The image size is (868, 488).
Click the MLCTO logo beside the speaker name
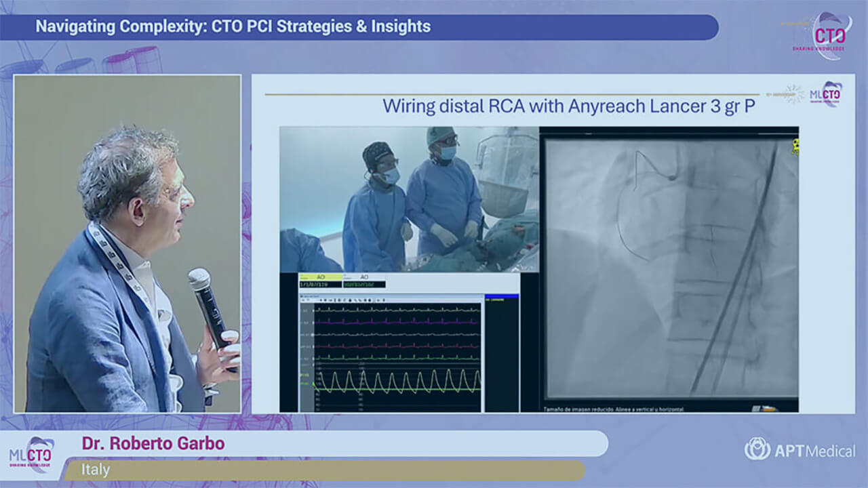[x=32, y=454]
